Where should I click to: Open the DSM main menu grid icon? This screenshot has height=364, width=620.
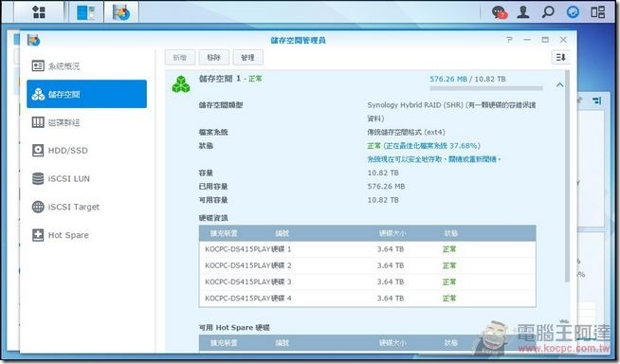[39, 12]
